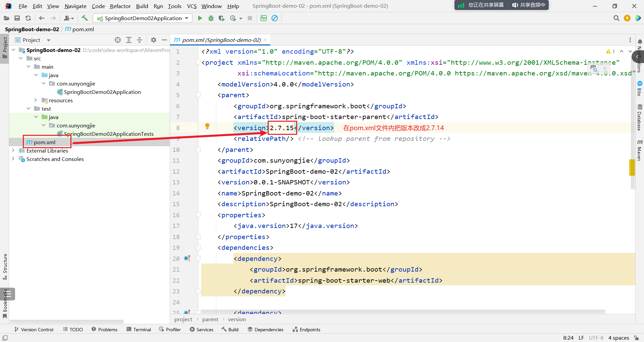The image size is (644, 342).
Task: Click the yellow intention lightbulb on line 8
Action: 207,126
